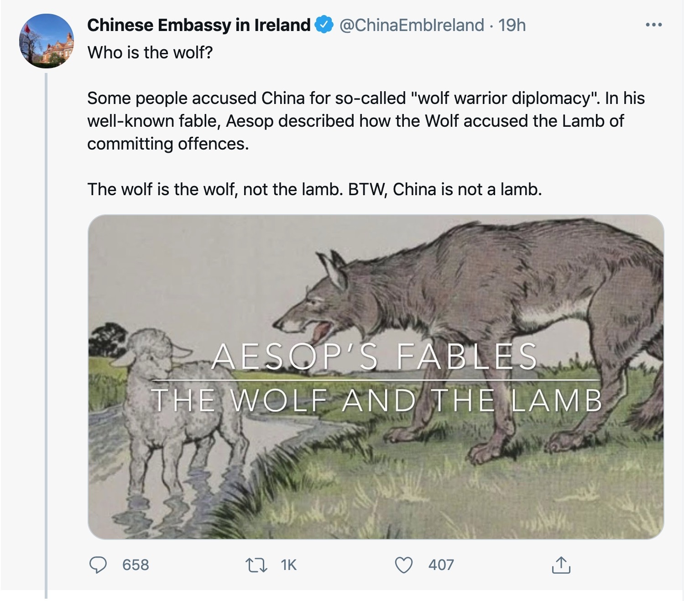
Task: Click the 407 likes count
Action: click(441, 565)
